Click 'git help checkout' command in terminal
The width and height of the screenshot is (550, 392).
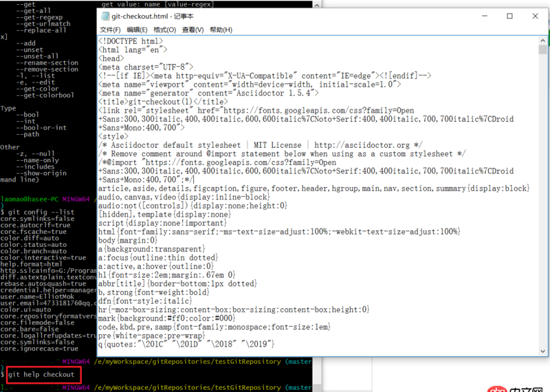[x=41, y=374]
